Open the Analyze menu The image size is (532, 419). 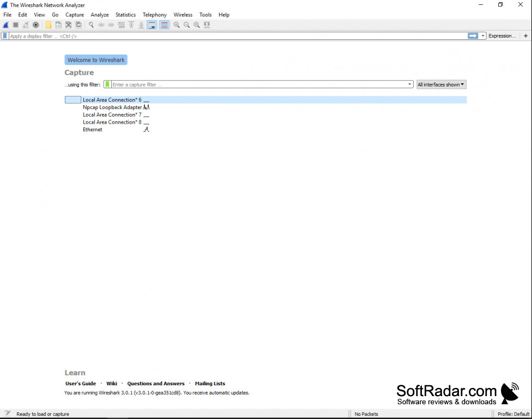99,15
